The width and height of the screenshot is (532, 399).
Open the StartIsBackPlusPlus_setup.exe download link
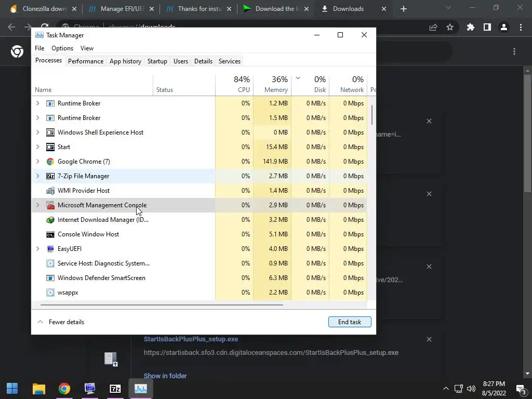tap(191, 339)
